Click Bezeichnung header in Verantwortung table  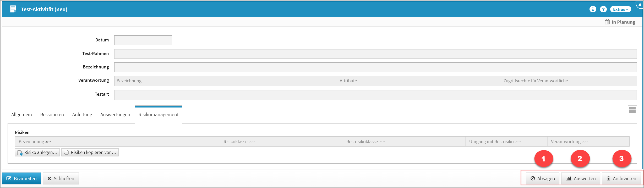click(x=129, y=81)
